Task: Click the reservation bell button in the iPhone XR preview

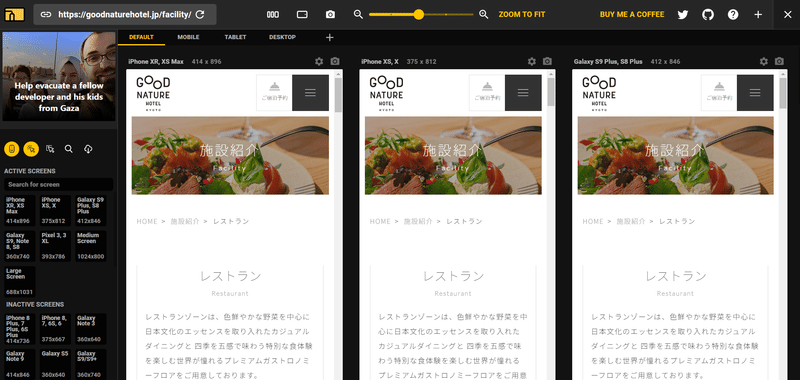Action: point(274,93)
